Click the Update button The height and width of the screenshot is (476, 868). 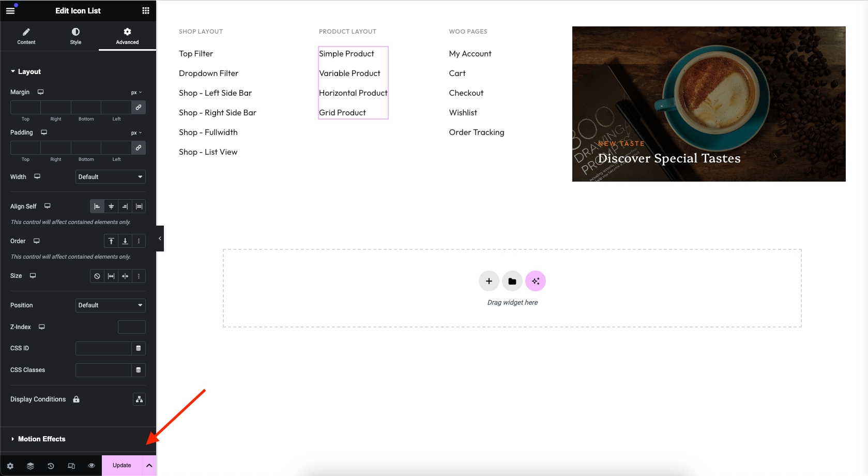pyautogui.click(x=122, y=465)
